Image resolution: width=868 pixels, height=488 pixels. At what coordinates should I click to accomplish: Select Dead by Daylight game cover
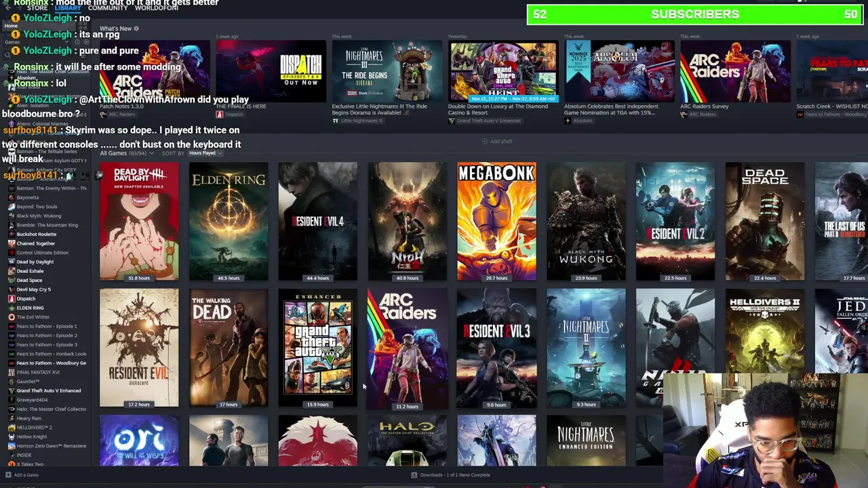(139, 221)
